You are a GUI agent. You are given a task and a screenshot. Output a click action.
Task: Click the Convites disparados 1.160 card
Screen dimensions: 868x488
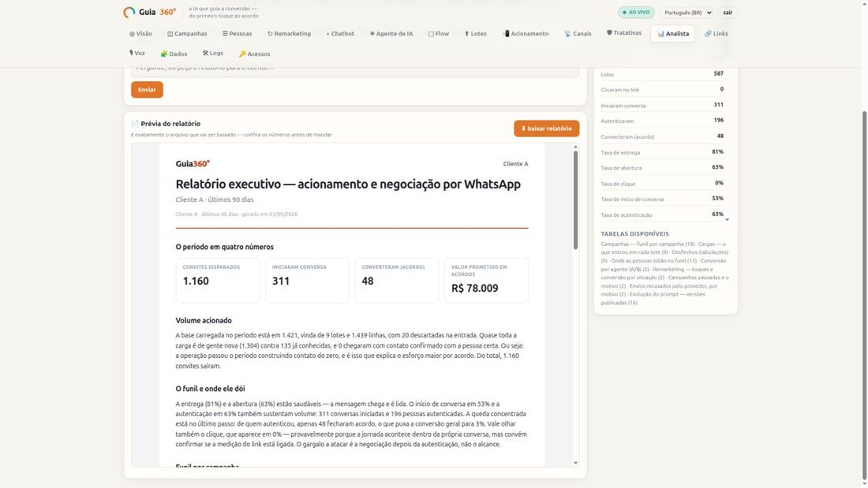click(x=218, y=281)
